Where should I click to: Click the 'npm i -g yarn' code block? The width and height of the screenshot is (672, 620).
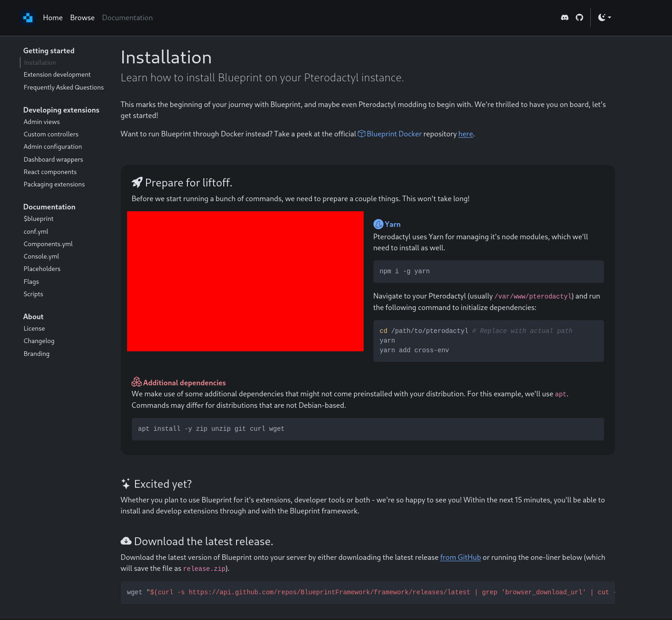(488, 271)
